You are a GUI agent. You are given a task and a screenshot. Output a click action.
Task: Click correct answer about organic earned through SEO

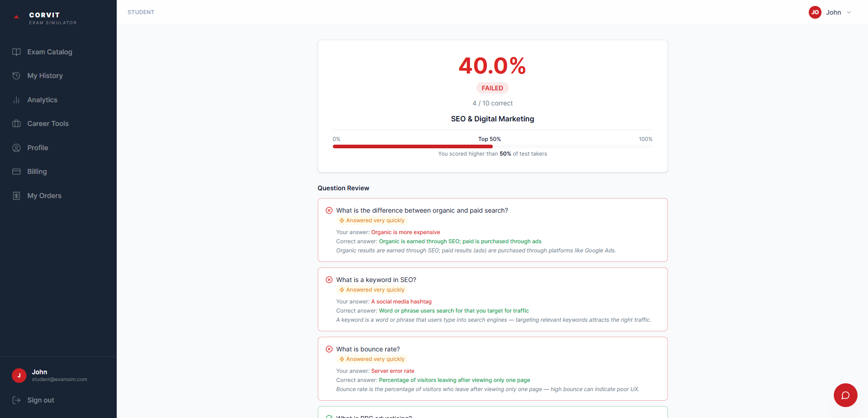[x=460, y=241]
